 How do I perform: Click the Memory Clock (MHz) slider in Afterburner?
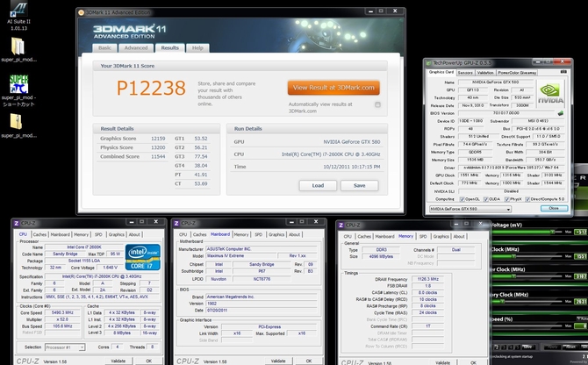[527, 301]
